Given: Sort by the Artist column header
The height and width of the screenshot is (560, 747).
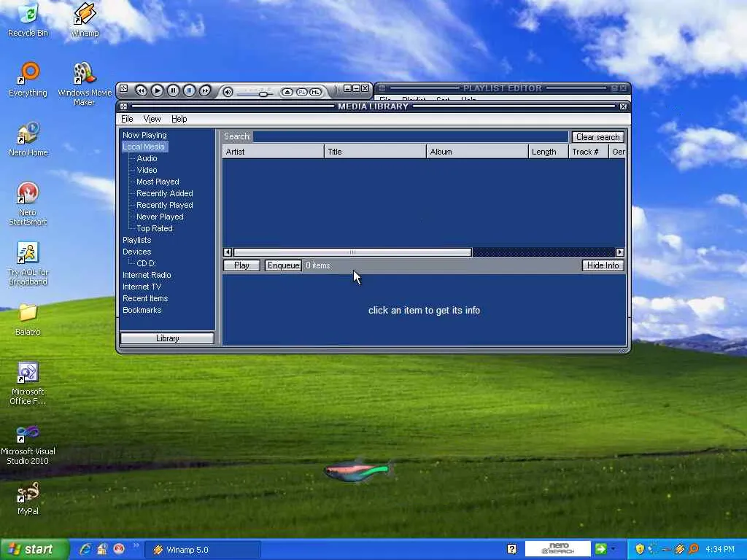Looking at the screenshot, I should pos(273,152).
